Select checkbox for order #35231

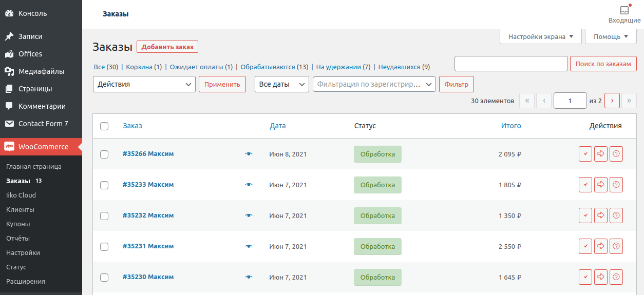click(x=104, y=247)
